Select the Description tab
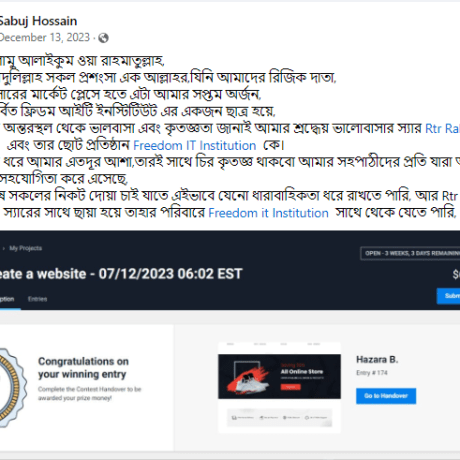 point(7,299)
